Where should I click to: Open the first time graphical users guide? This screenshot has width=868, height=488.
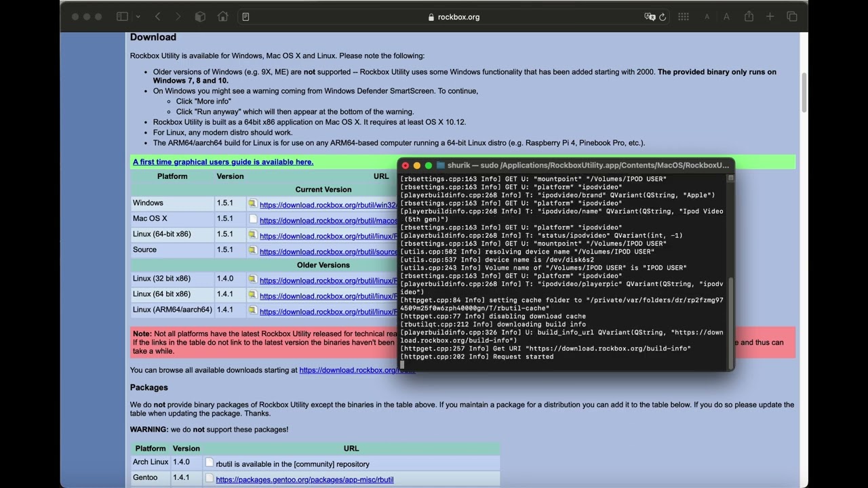click(x=223, y=162)
